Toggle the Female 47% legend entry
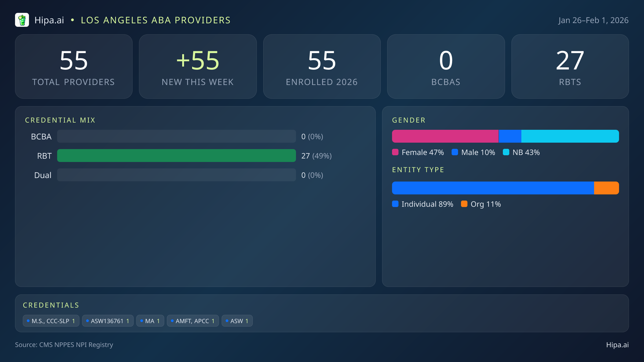644x362 pixels. click(x=418, y=152)
